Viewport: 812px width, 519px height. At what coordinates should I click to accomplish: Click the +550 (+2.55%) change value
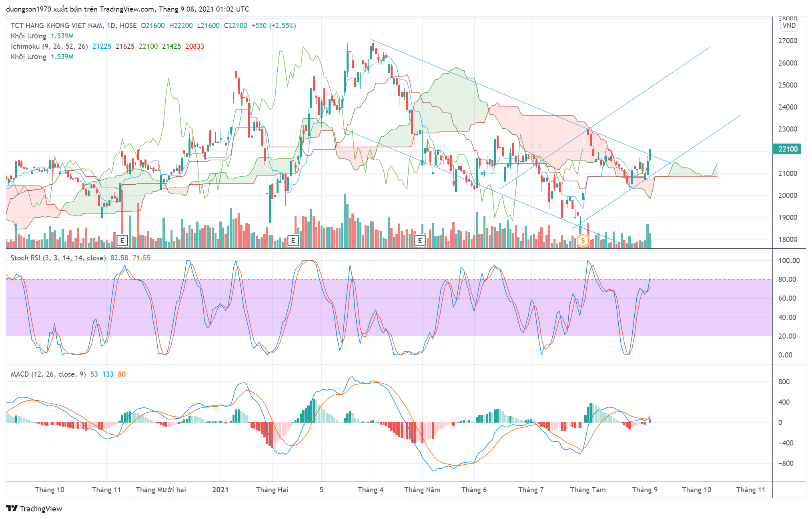click(274, 26)
